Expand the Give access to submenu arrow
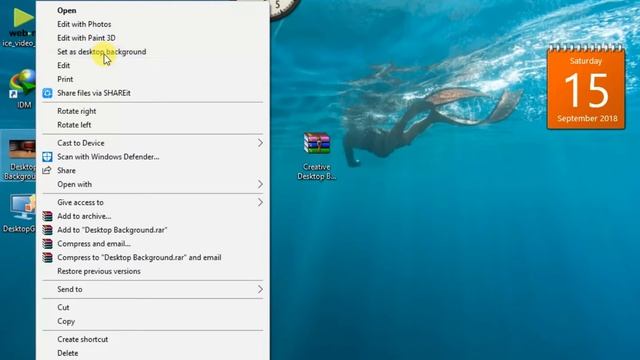640x360 pixels. 260,202
